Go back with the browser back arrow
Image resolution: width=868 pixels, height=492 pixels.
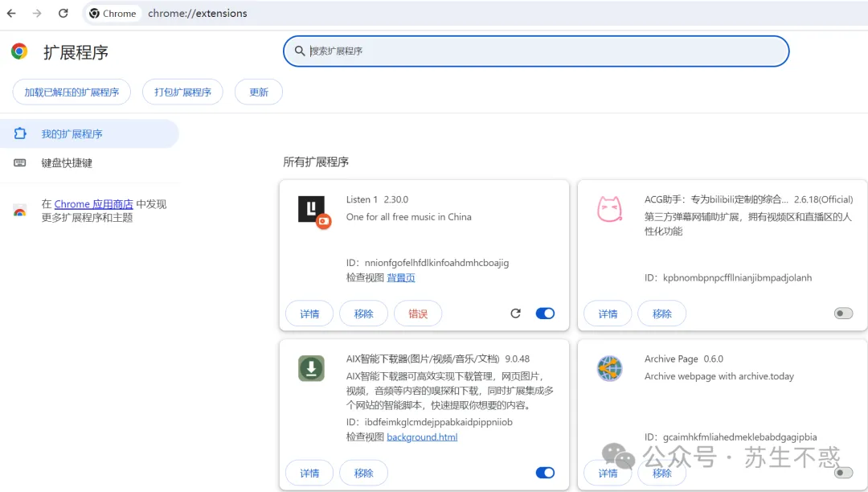[x=11, y=14]
